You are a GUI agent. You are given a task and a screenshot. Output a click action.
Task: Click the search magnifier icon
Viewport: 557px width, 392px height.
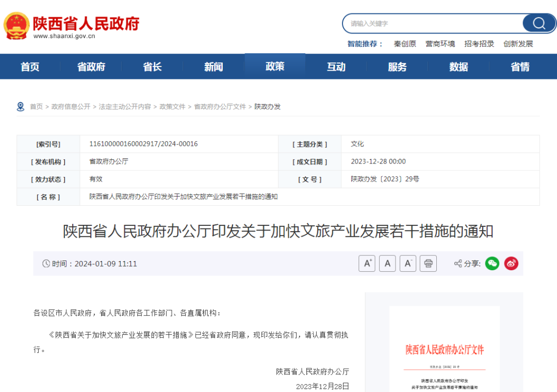coord(538,23)
